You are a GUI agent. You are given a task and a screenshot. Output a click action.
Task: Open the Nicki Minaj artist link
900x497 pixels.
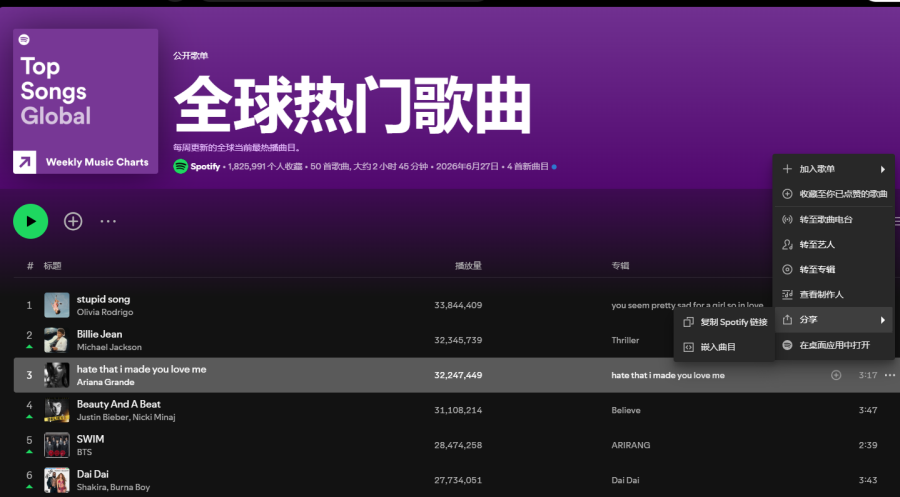pos(154,417)
